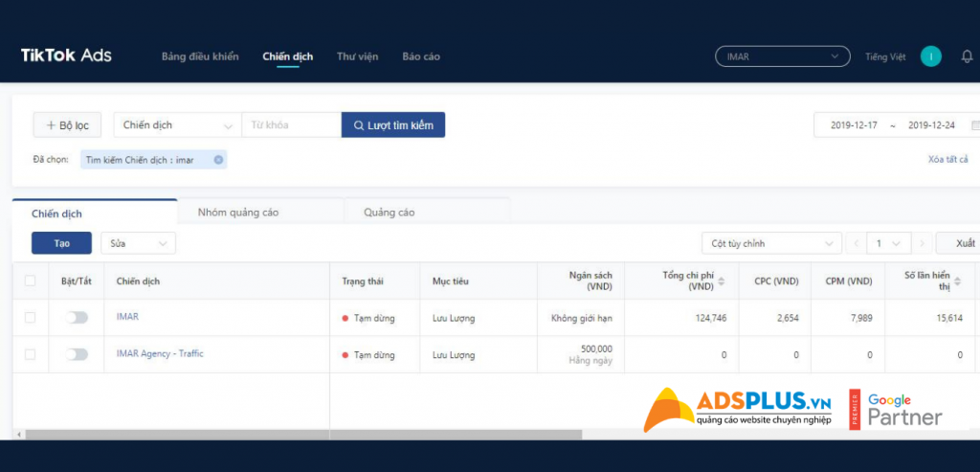Image resolution: width=980 pixels, height=472 pixels.
Task: Switch language via Tiếng Việt
Action: point(885,56)
